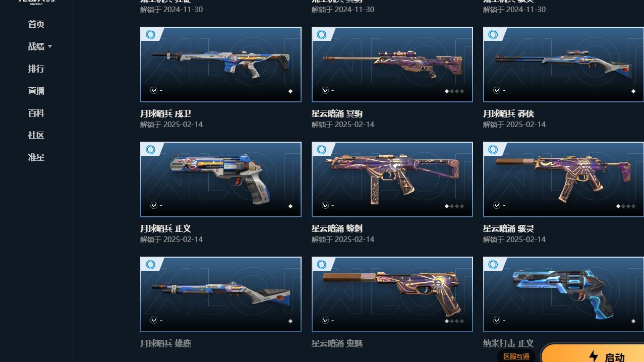Open the 准星 sidebar item
This screenshot has height=362, width=644.
(36, 157)
